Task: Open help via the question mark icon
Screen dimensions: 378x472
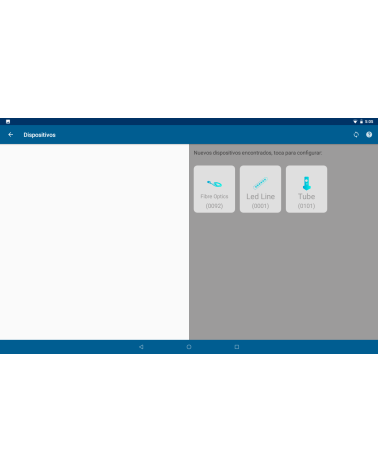Action: [x=369, y=135]
